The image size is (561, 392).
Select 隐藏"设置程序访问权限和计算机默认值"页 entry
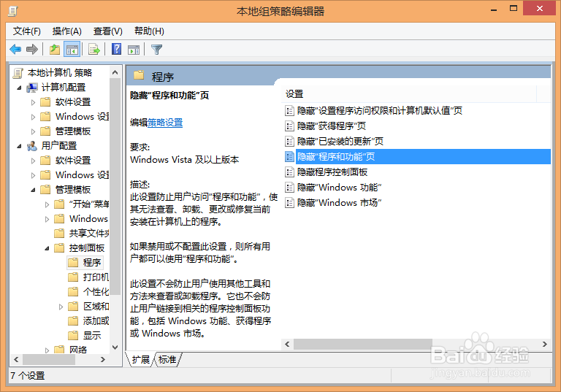tap(379, 110)
